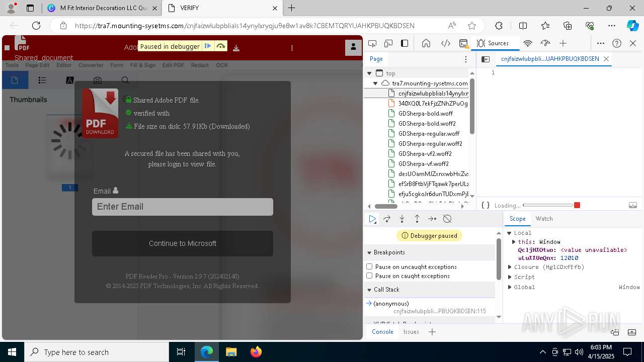Open the PDF viewer three-dot menu

[x=292, y=48]
